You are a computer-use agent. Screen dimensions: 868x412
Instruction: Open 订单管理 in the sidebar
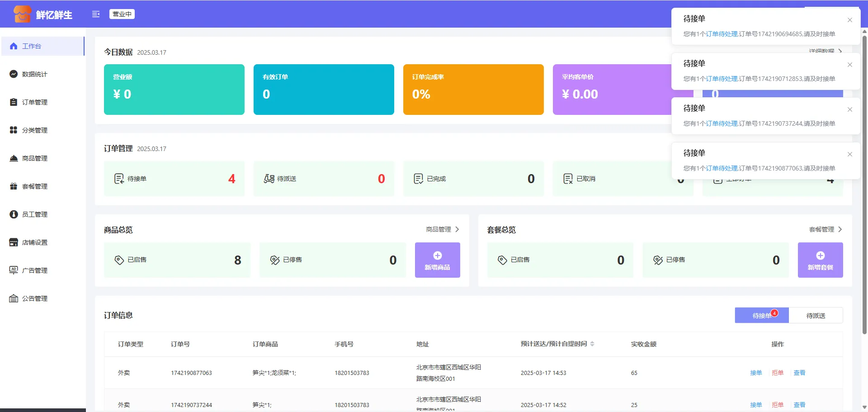pyautogui.click(x=34, y=102)
